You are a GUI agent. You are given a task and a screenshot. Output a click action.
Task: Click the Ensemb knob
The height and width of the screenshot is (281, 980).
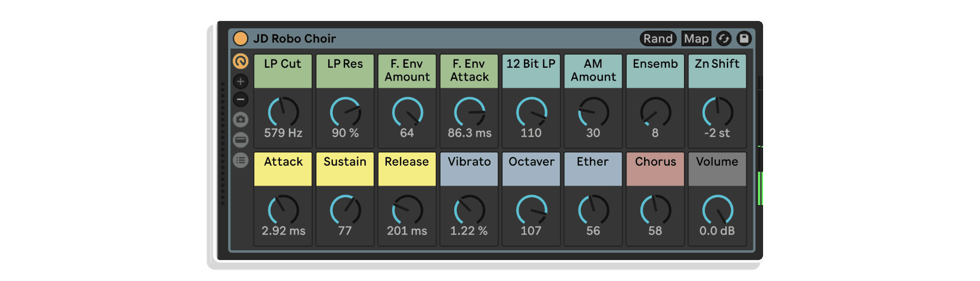point(655,112)
